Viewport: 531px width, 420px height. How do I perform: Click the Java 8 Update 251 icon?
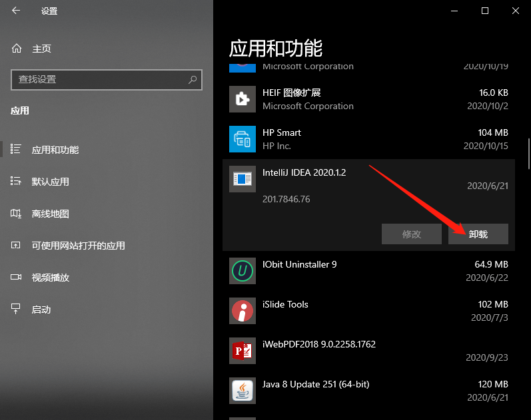242,391
